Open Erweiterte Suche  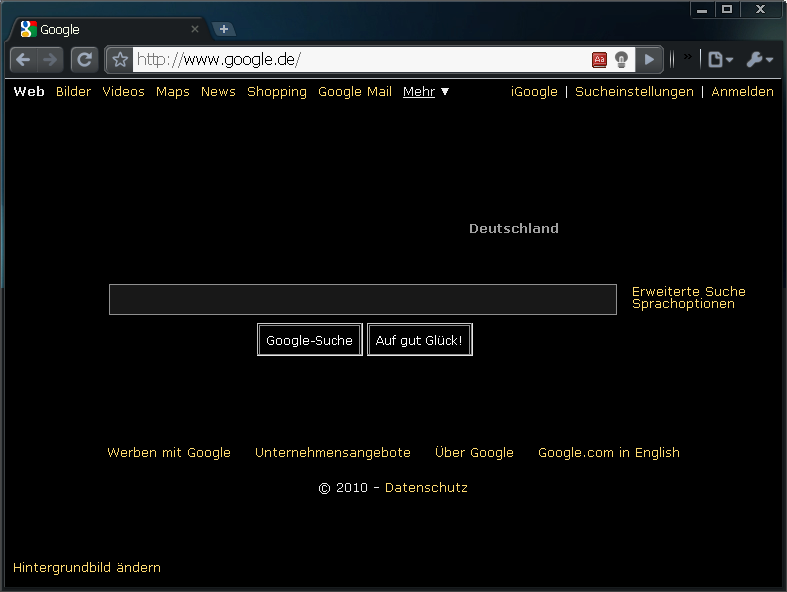[x=689, y=291]
